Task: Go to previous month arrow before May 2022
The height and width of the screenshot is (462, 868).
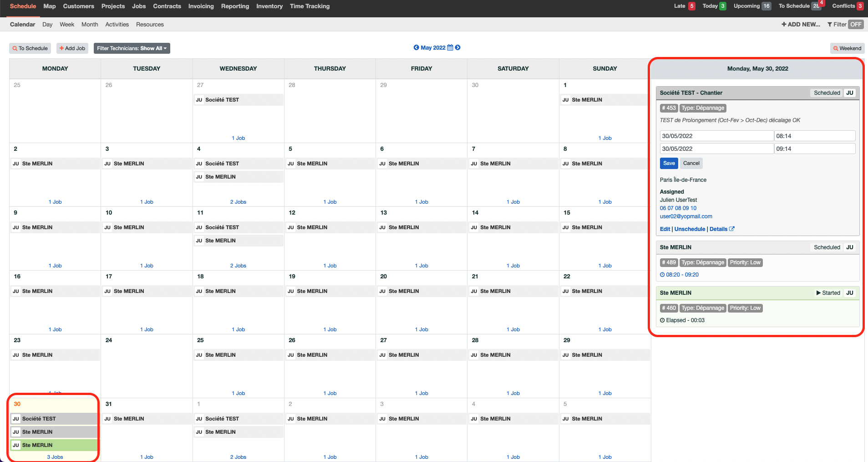Action: pos(416,47)
